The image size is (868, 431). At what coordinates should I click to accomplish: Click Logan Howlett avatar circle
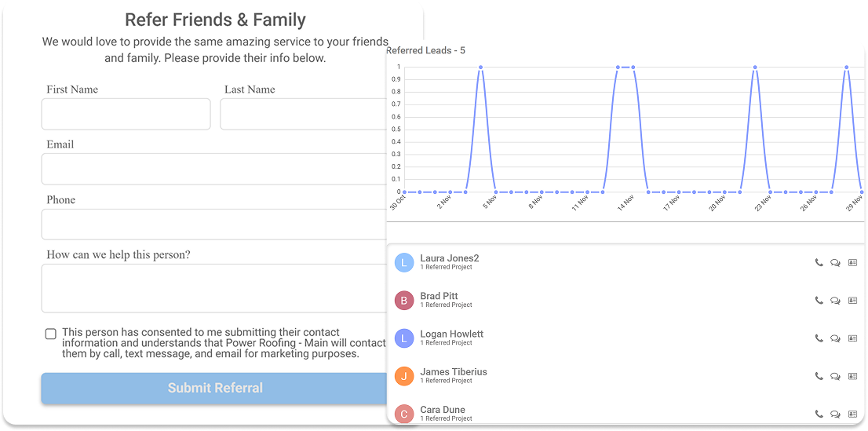coord(404,338)
